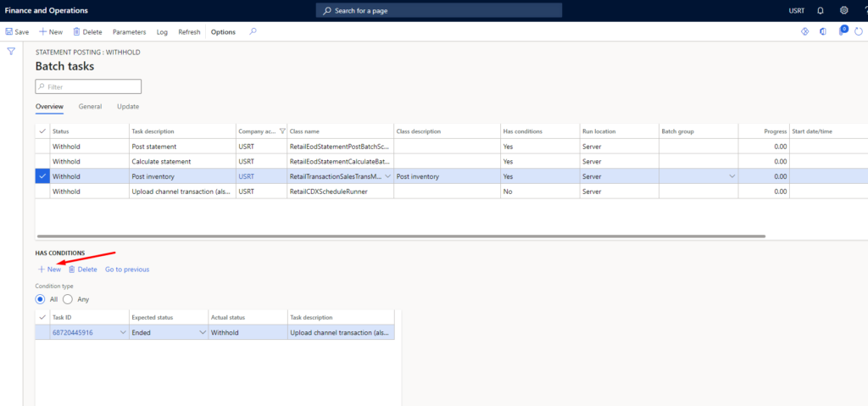Click the USRT company picker in header
Screen dimensions: 868x406
(796, 10)
